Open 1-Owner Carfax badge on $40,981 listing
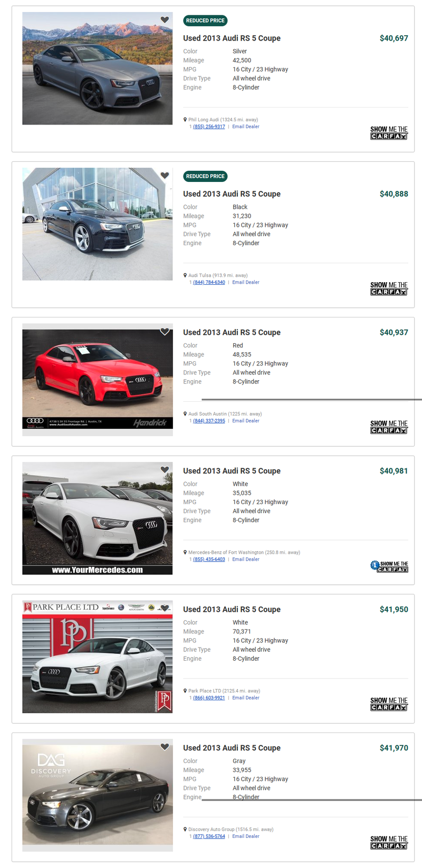The width and height of the screenshot is (422, 868). 389,566
